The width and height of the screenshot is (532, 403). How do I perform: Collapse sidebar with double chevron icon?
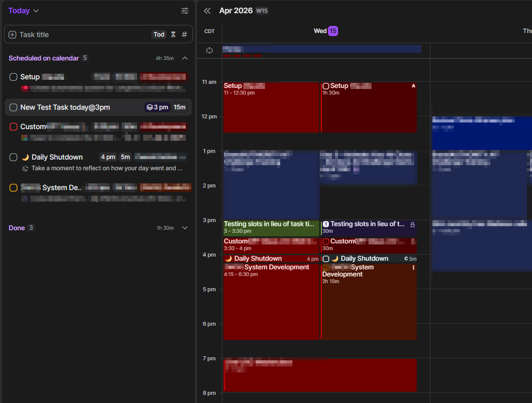point(207,11)
